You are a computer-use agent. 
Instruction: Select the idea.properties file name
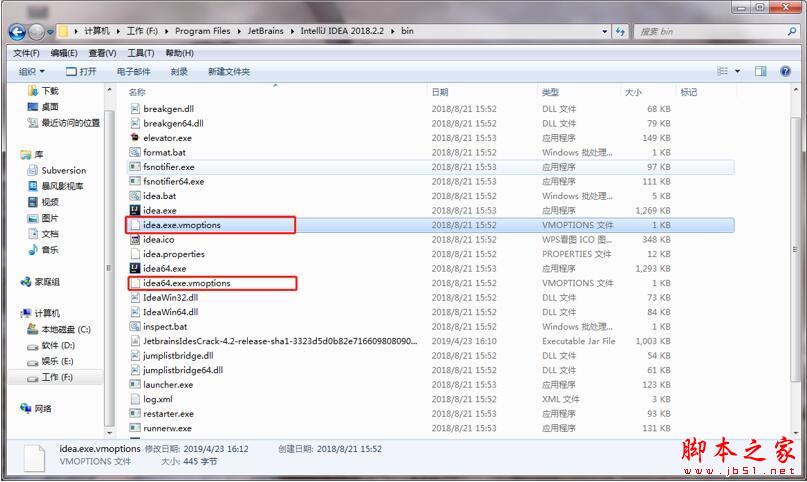pyautogui.click(x=174, y=254)
